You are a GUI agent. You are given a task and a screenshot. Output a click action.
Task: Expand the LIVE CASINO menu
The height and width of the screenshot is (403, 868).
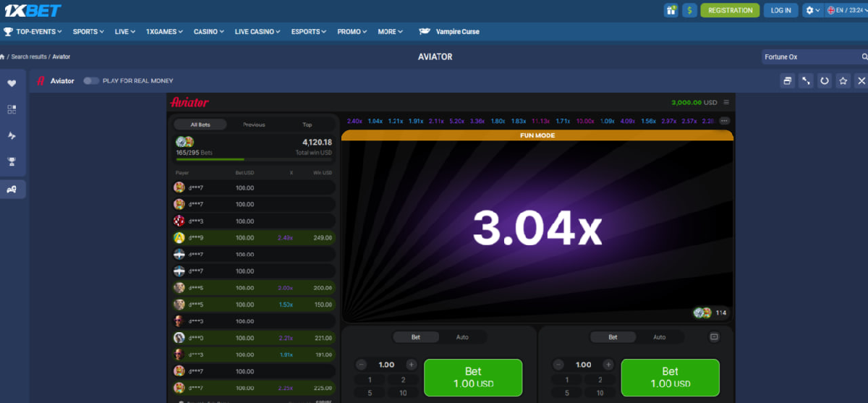(258, 32)
